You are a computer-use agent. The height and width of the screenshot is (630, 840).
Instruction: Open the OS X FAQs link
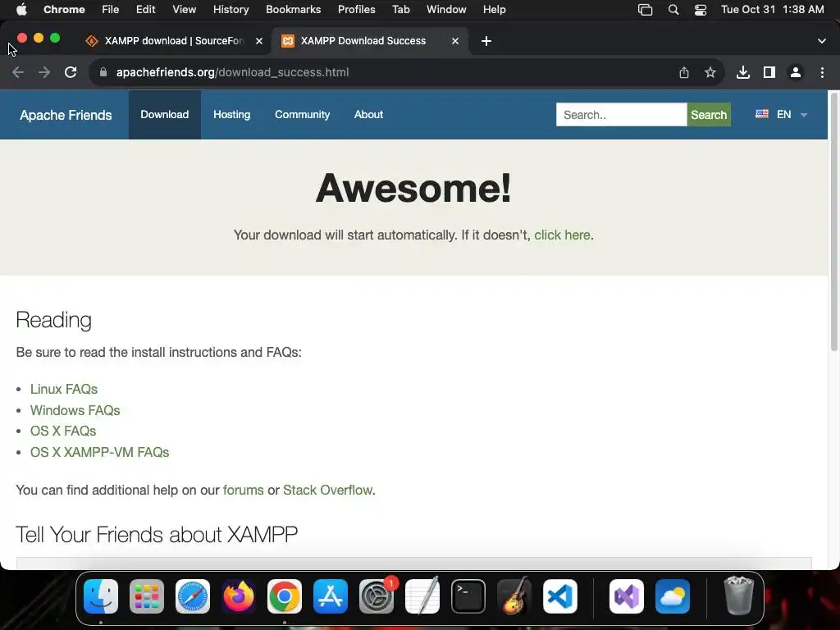click(x=63, y=431)
